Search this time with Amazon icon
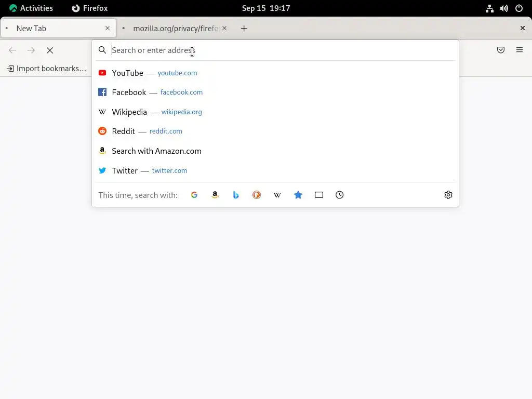Viewport: 532px width, 399px height. [x=215, y=195]
